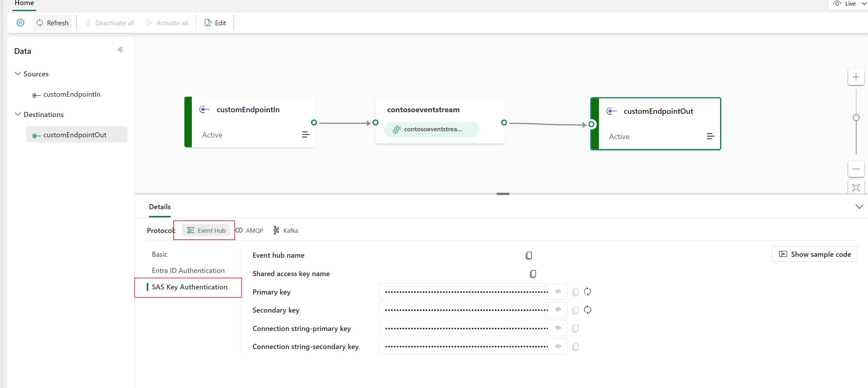Viewport: 868px width, 388px height.
Task: Reveal the Primary key value
Action: point(558,292)
